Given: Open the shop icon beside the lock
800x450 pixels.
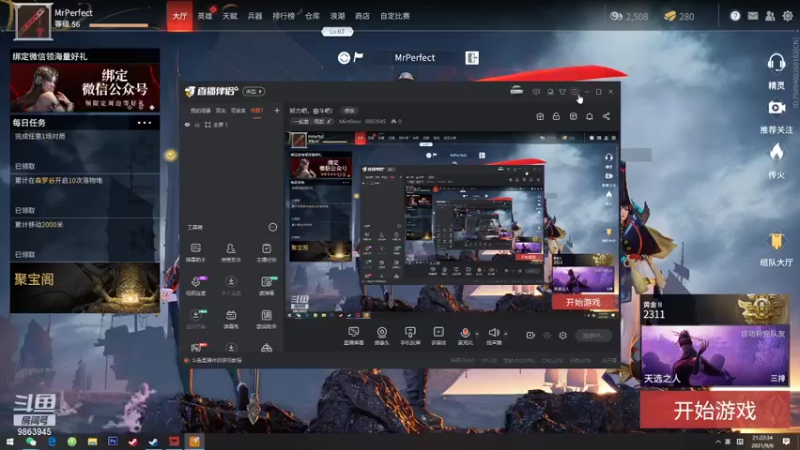Looking at the screenshot, I should [573, 116].
